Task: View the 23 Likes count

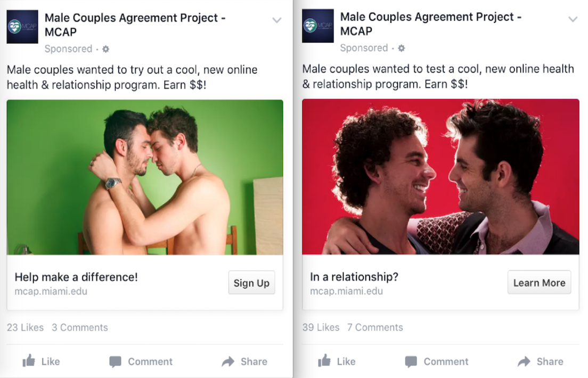Action: (25, 327)
